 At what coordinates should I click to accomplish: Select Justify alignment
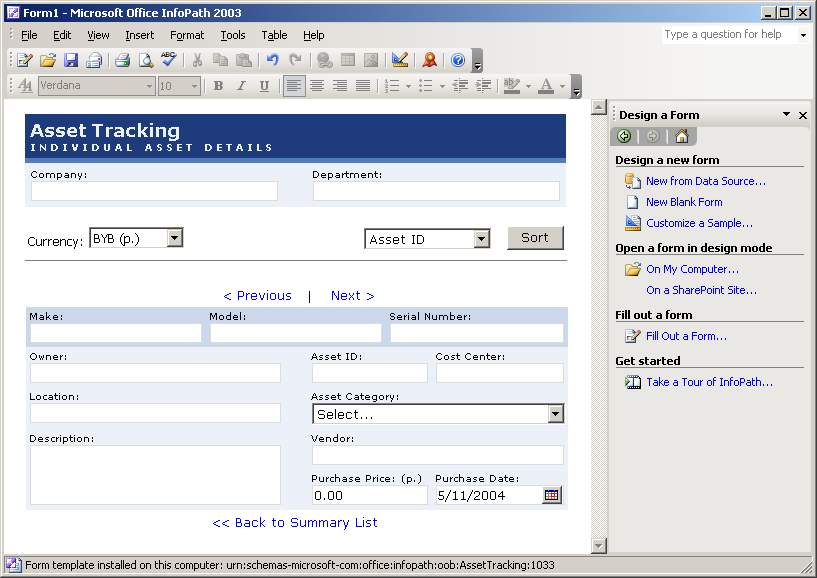pos(363,85)
